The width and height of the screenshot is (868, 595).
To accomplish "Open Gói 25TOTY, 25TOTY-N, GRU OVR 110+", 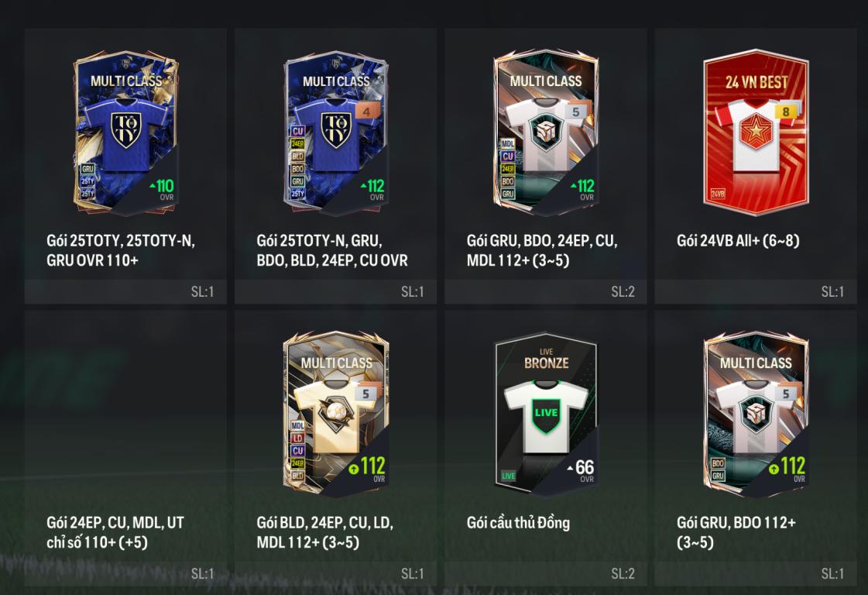I will pos(121,250).
